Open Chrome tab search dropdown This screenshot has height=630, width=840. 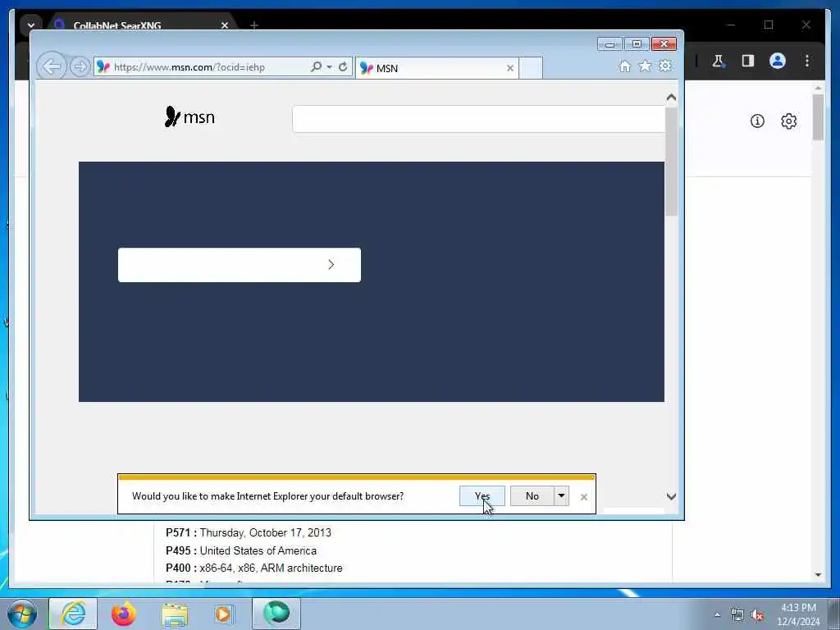30,25
